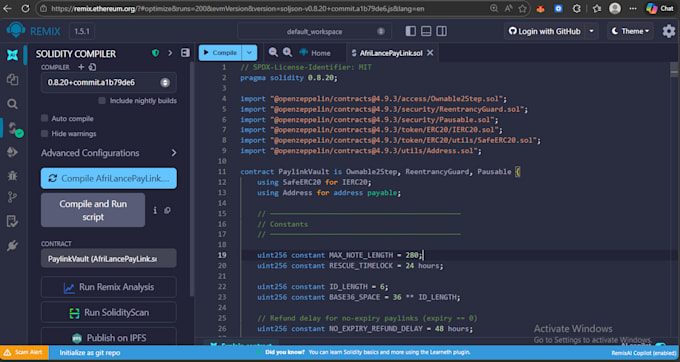Add this page to browser favorites
This screenshot has height=362, width=680.
pyautogui.click(x=523, y=8)
